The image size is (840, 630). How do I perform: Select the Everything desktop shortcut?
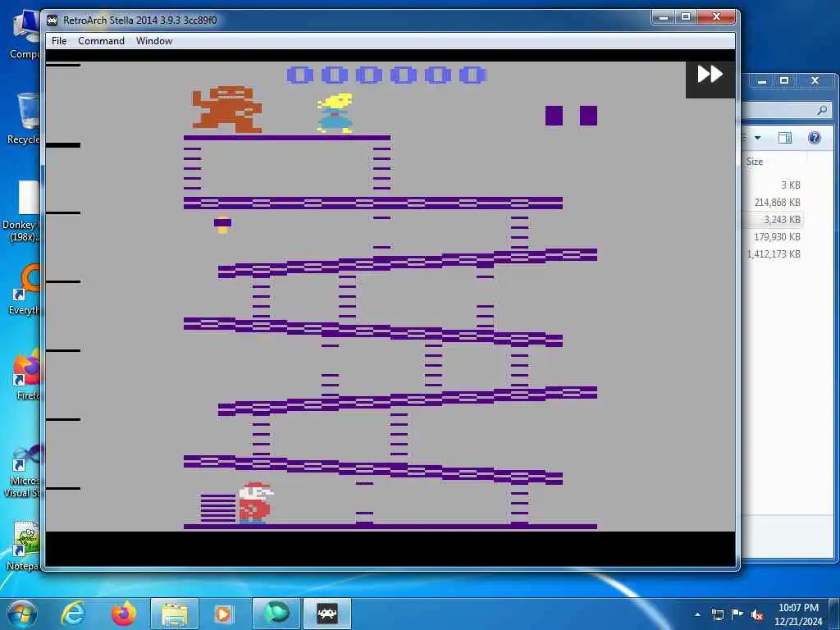[24, 290]
